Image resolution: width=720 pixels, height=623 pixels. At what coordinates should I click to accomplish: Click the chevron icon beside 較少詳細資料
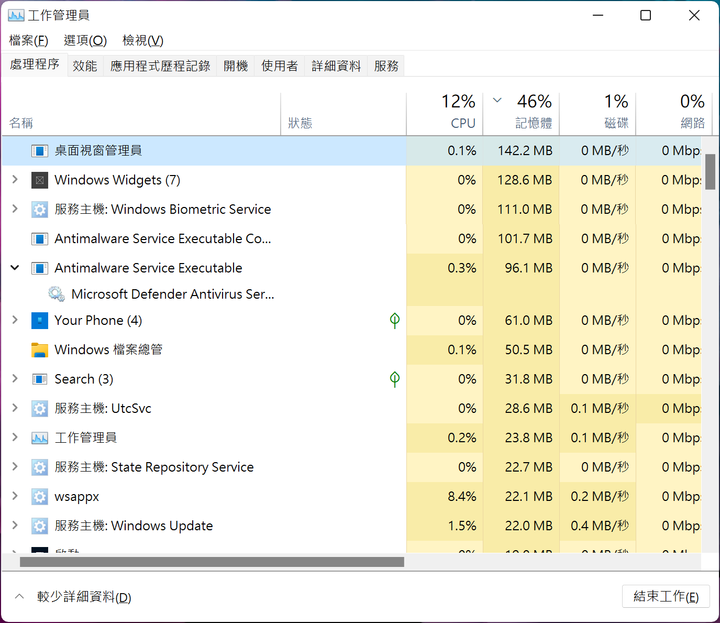coord(19,596)
